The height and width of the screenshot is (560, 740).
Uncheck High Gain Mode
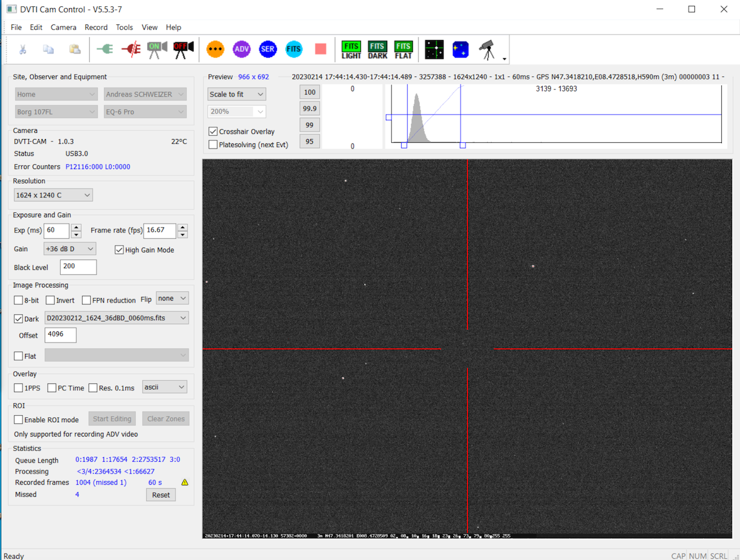[x=119, y=250]
